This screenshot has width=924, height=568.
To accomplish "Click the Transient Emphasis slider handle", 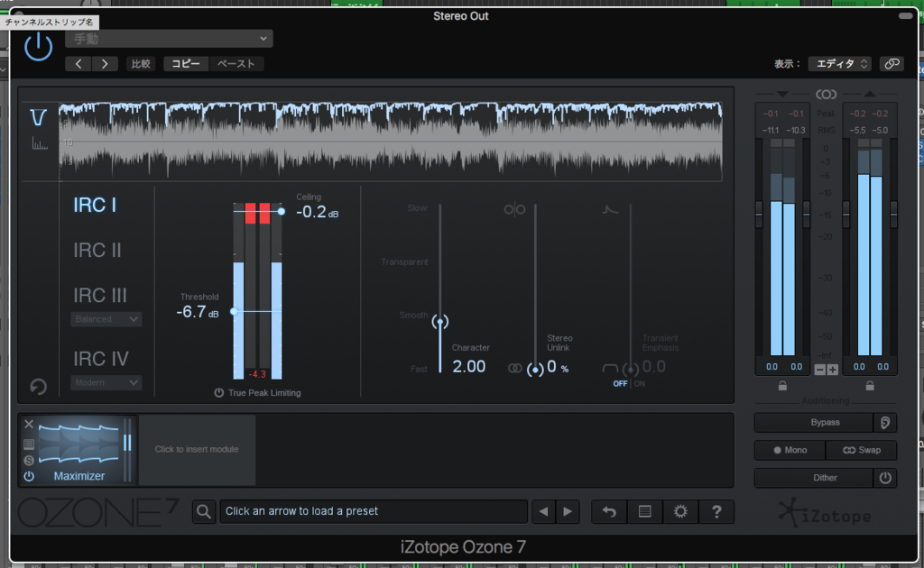I will [x=631, y=370].
